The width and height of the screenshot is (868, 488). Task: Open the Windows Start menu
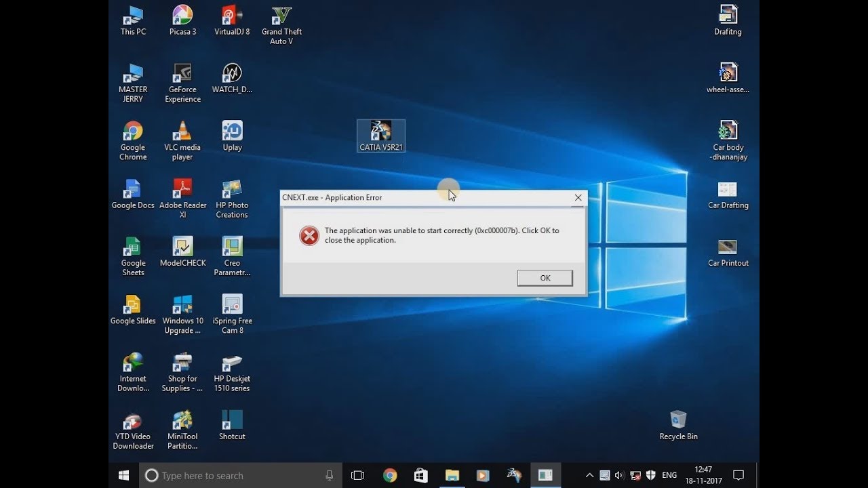point(123,475)
